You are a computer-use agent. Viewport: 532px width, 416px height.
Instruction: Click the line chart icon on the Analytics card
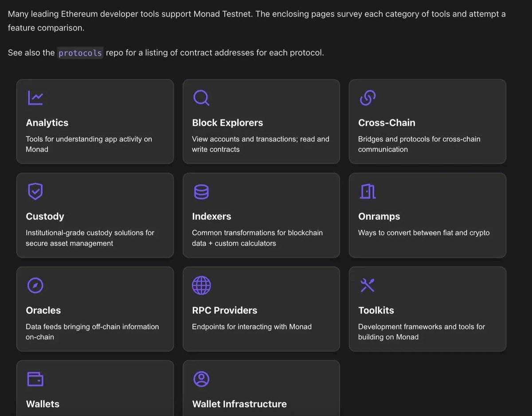(36, 98)
